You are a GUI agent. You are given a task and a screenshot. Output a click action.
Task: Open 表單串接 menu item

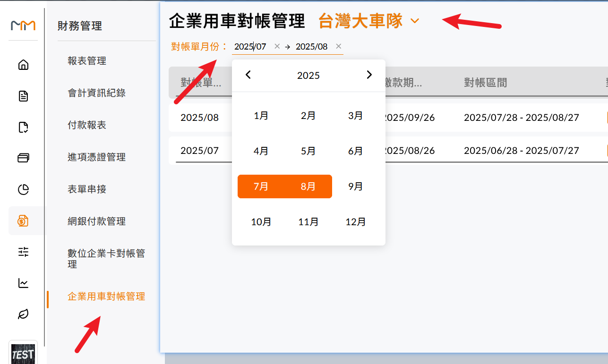tap(87, 189)
